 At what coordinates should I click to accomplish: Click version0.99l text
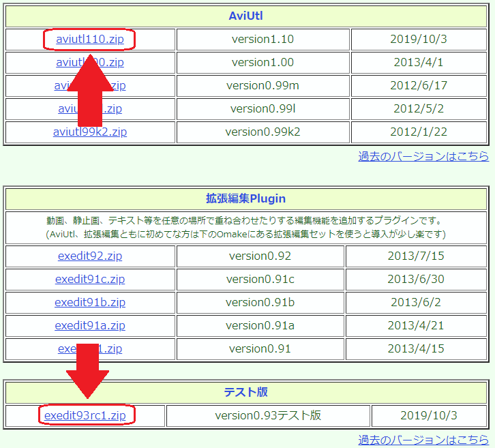pos(262,109)
